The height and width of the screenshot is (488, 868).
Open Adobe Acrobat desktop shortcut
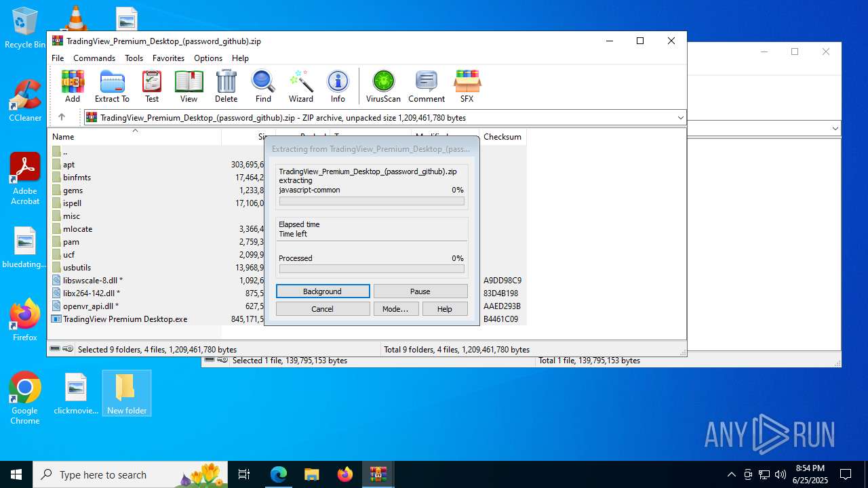25,179
